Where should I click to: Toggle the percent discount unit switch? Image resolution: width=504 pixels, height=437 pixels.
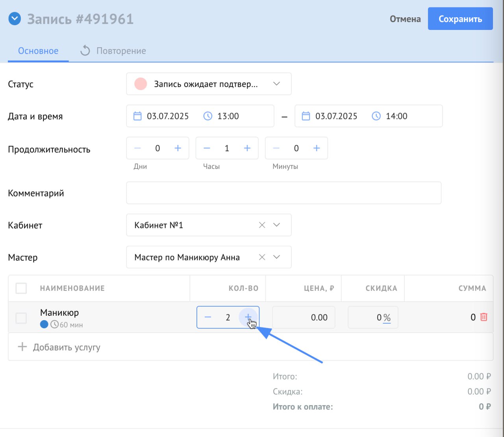click(387, 318)
